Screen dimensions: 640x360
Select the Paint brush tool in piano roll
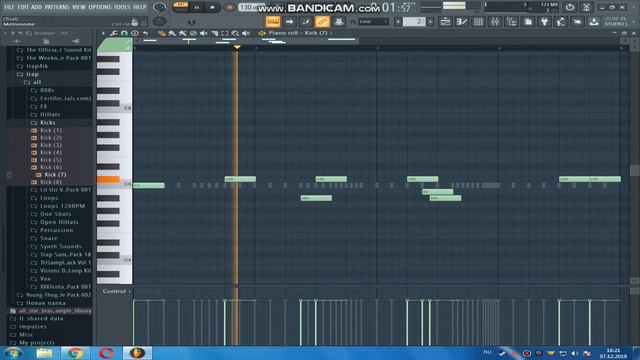[172, 33]
